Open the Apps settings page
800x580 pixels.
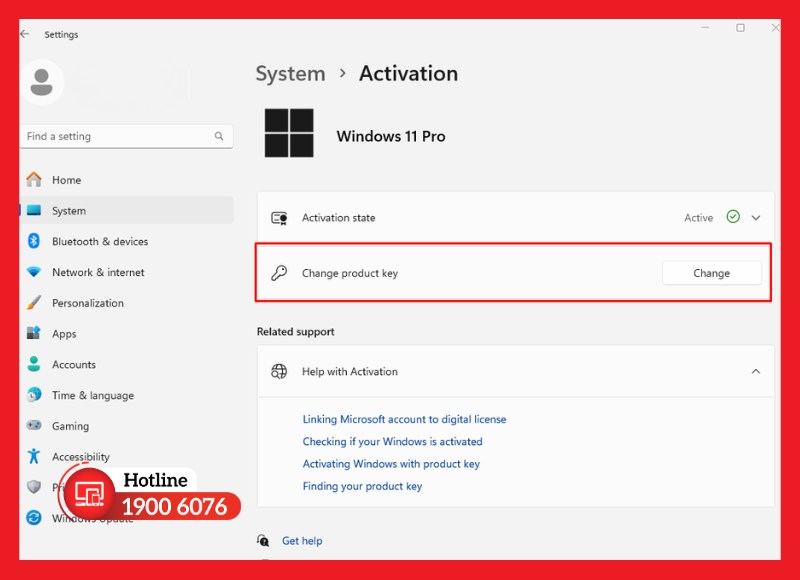tap(127, 333)
